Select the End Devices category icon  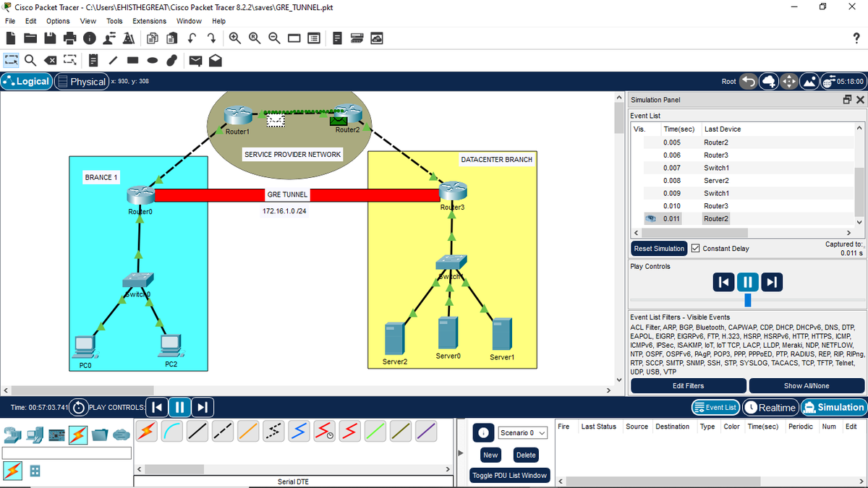tap(34, 434)
